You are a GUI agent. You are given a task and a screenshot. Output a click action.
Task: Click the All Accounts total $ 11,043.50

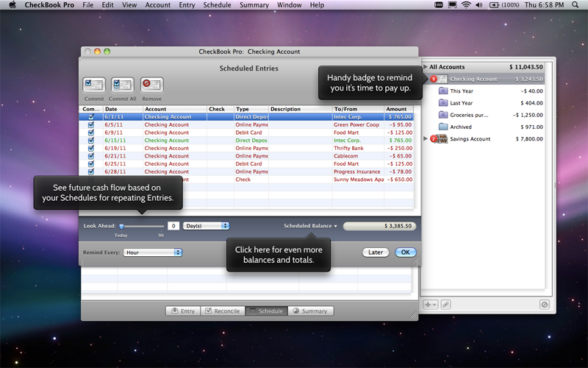(526, 67)
